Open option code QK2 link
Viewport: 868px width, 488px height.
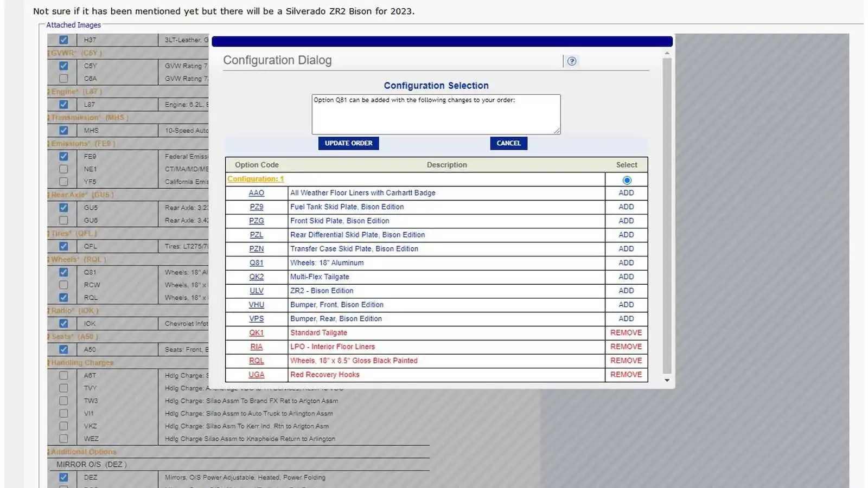pyautogui.click(x=256, y=277)
